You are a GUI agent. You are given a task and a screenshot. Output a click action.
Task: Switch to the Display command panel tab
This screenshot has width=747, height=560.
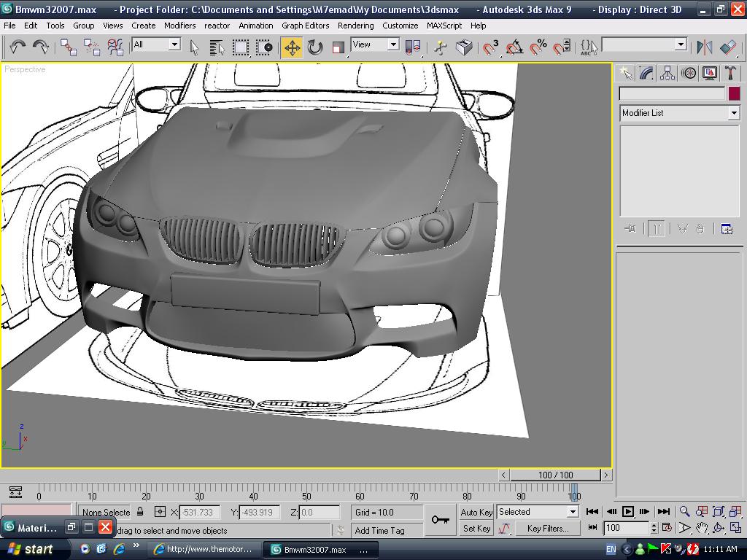709,73
